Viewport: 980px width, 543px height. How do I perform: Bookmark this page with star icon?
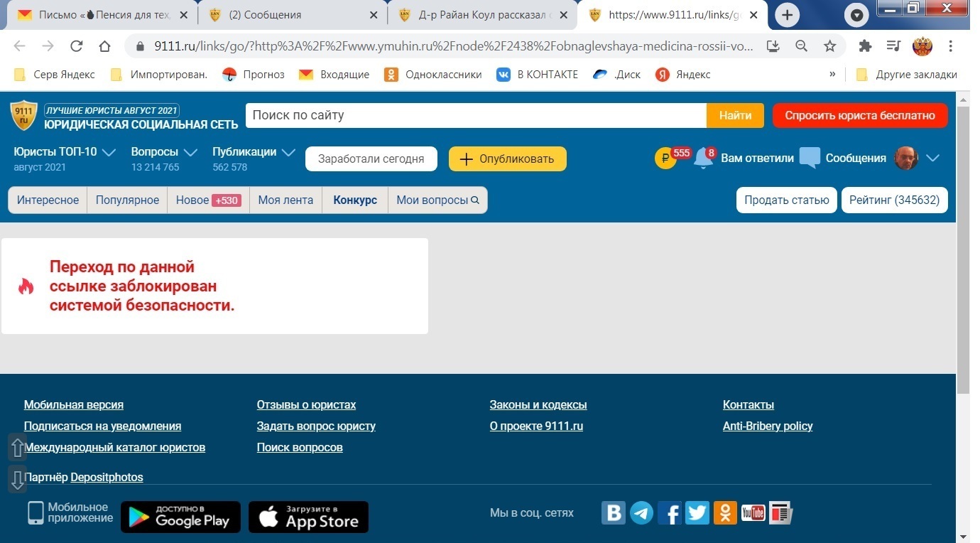(829, 46)
